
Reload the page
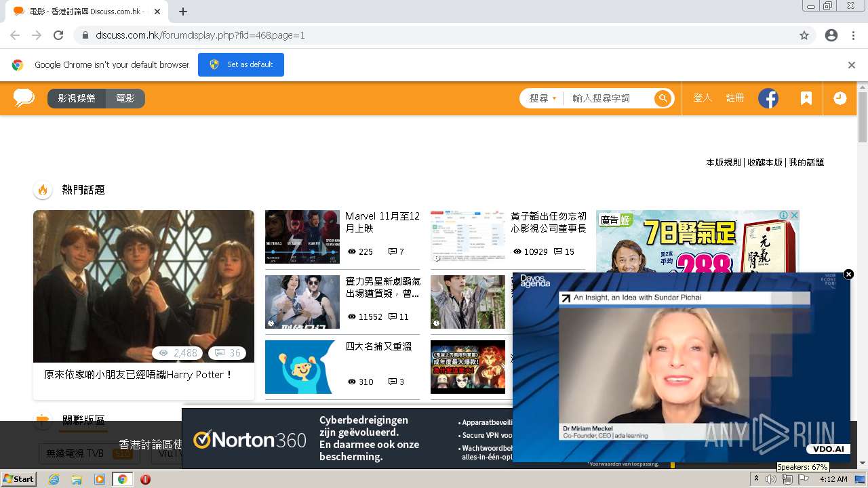pos(58,35)
